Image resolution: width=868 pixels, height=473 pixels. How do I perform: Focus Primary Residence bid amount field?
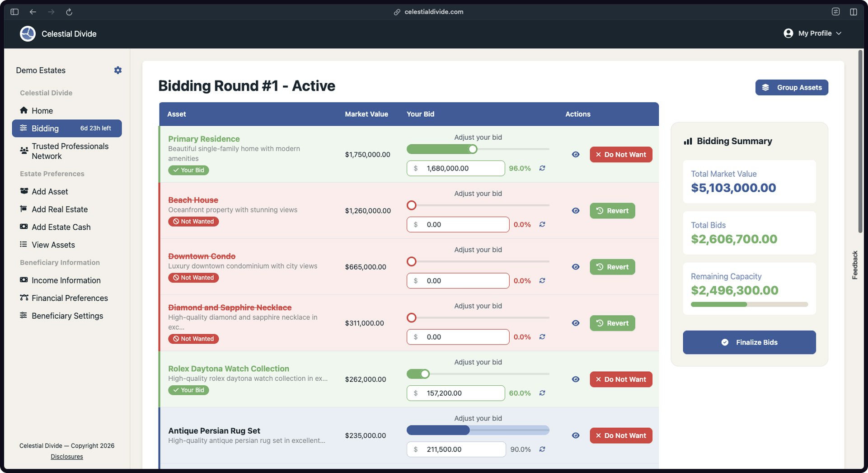(455, 168)
